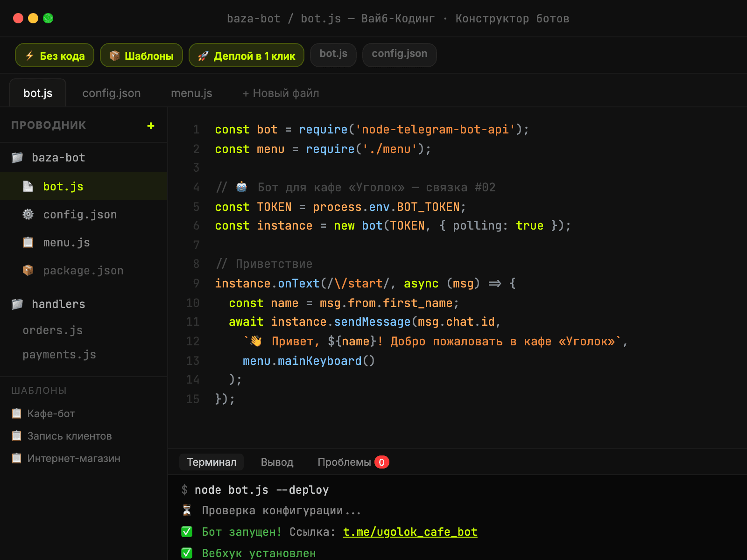Collapse the baza-bot folder

coord(84,158)
